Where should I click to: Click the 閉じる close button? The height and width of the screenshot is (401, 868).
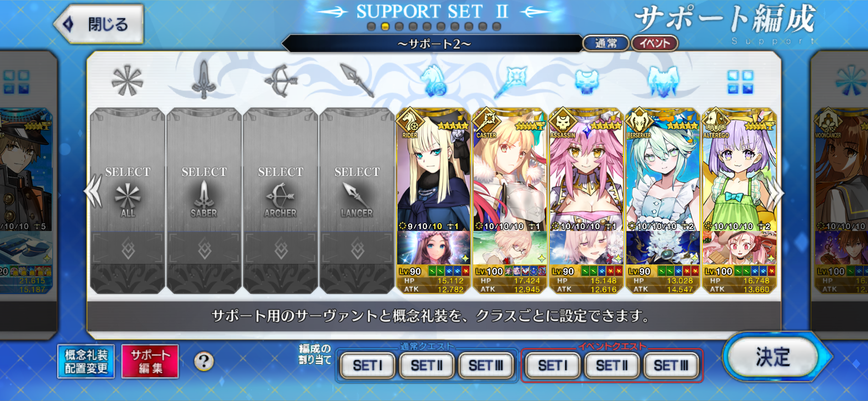coord(99,24)
